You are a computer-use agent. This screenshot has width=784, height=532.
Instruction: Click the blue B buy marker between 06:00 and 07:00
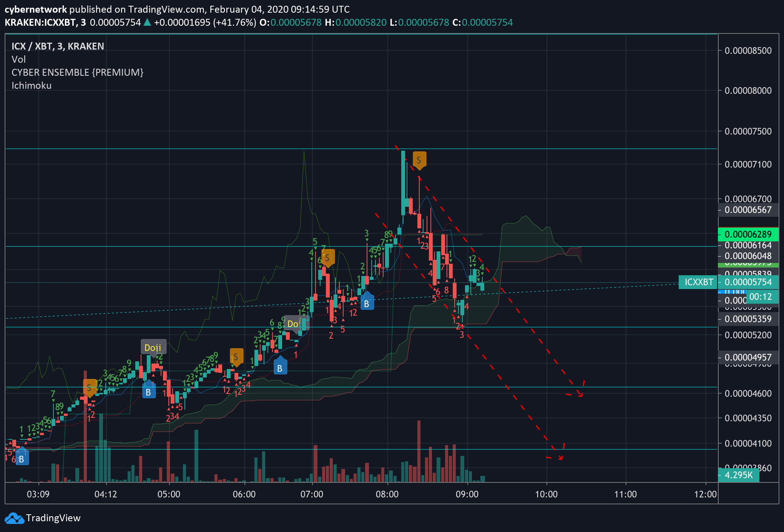tap(280, 366)
